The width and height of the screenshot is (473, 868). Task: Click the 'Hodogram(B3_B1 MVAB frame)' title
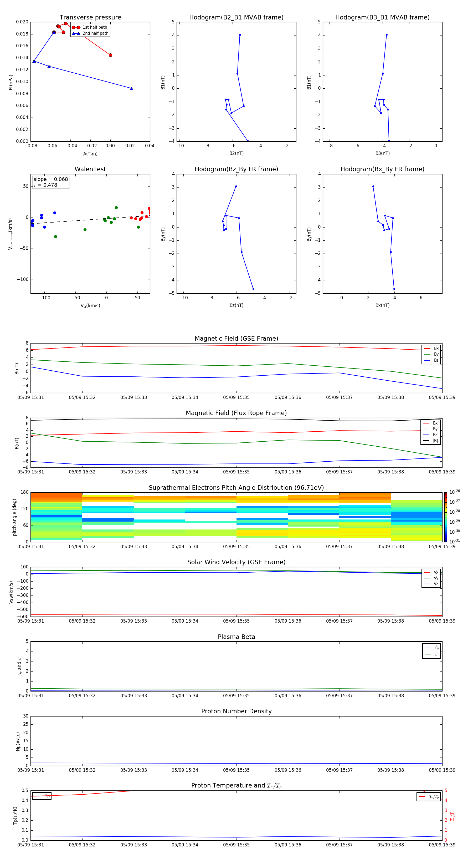pyautogui.click(x=382, y=18)
